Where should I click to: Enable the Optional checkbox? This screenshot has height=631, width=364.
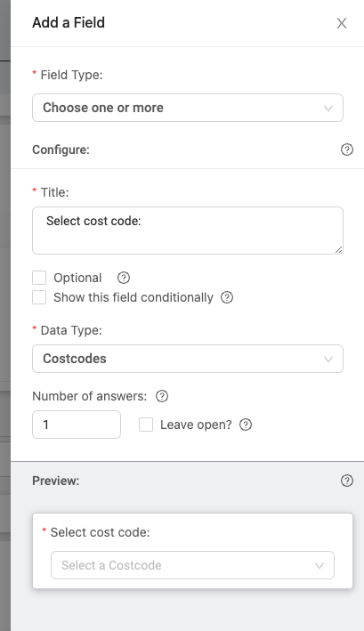39,278
